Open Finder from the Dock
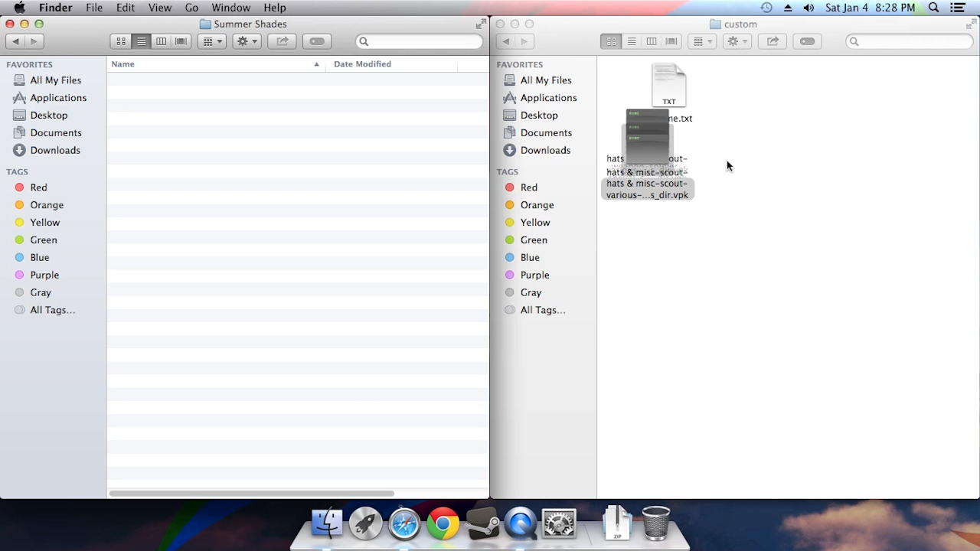 pos(327,523)
